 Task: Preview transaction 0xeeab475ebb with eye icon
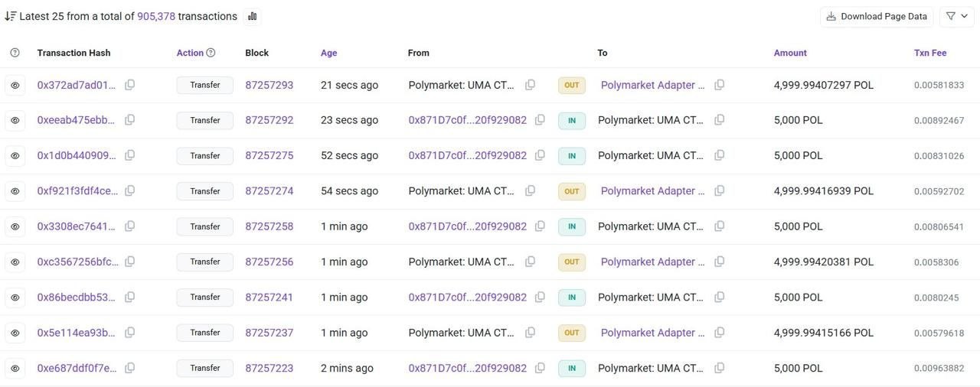15,120
